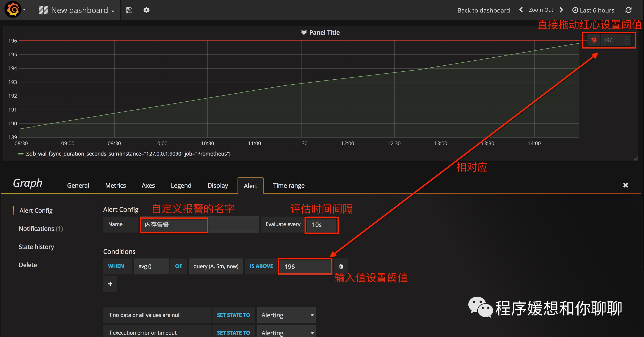644x337 pixels.
Task: Expand the no-data state Alerting dropdown
Action: (x=286, y=315)
